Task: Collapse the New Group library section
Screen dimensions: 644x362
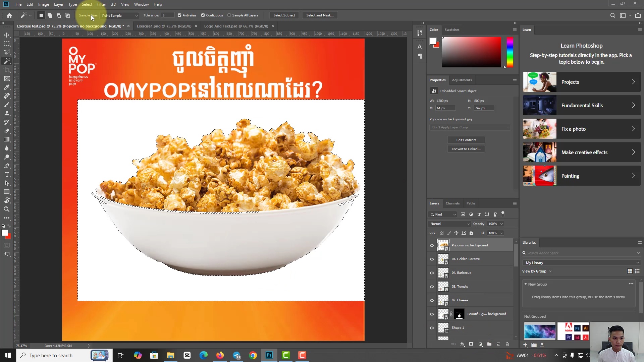Action: (x=526, y=284)
